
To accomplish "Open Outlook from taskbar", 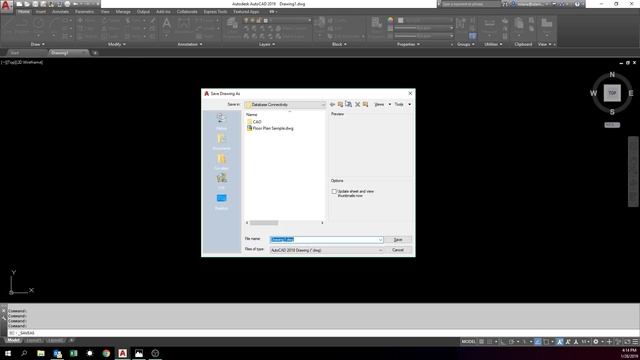I will 57,353.
